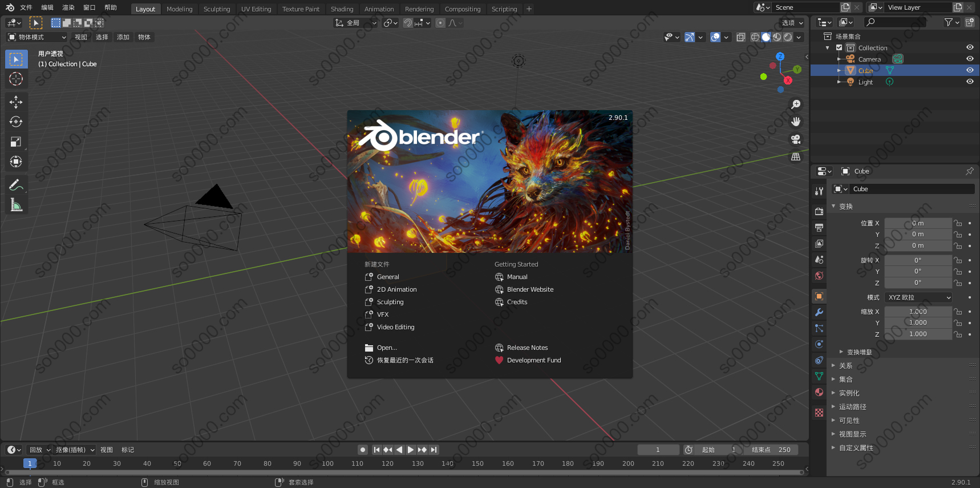This screenshot has height=488, width=980.
Task: Open the Tool properties tab
Action: (819, 191)
